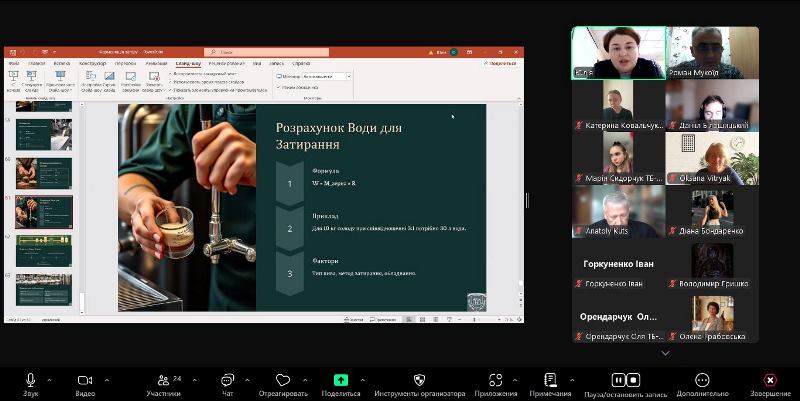Select Oksana Vitryak's video tile
This screenshot has width=800, height=401.
point(712,159)
